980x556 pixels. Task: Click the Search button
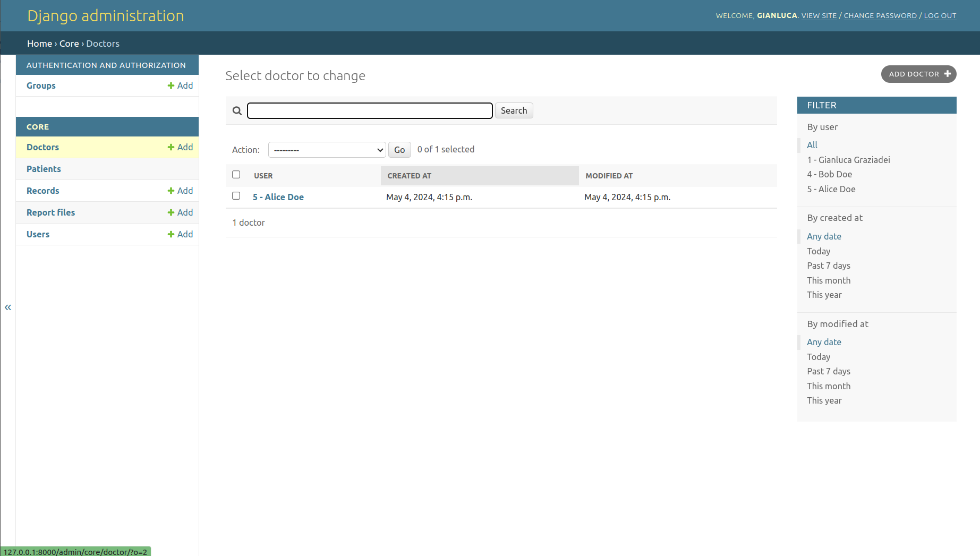(514, 110)
